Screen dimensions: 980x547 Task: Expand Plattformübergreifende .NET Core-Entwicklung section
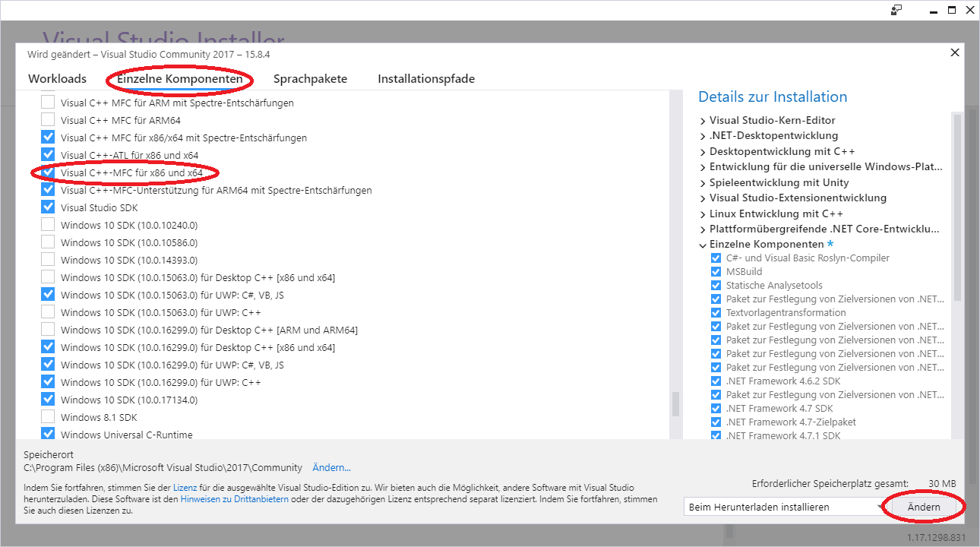pos(703,229)
